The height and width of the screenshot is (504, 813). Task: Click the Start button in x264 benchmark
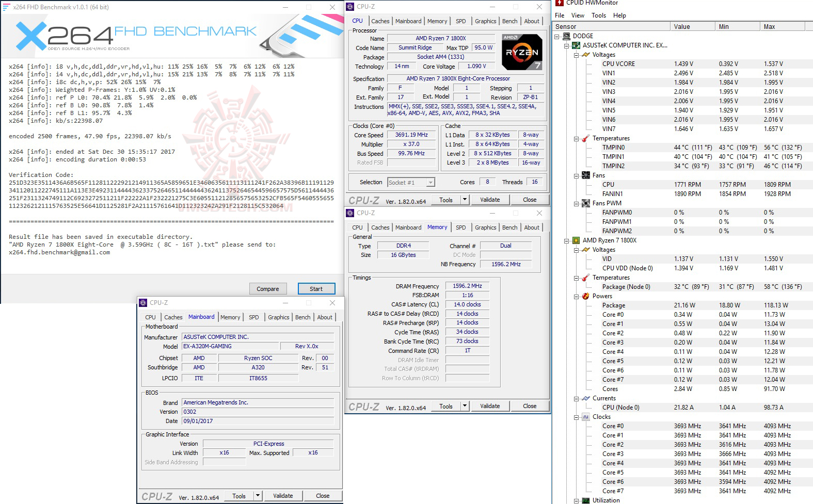[316, 289]
